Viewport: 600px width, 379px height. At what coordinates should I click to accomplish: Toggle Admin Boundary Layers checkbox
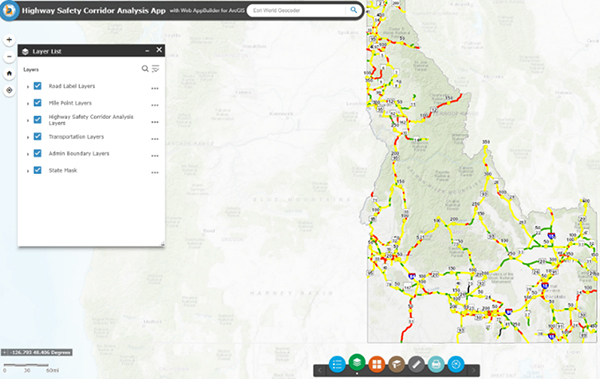pos(38,153)
